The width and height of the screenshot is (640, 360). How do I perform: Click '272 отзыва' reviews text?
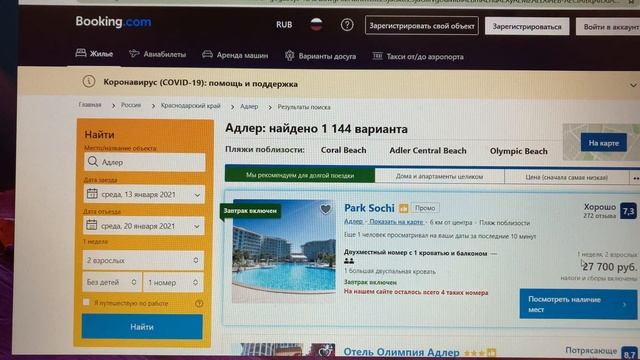tap(599, 216)
